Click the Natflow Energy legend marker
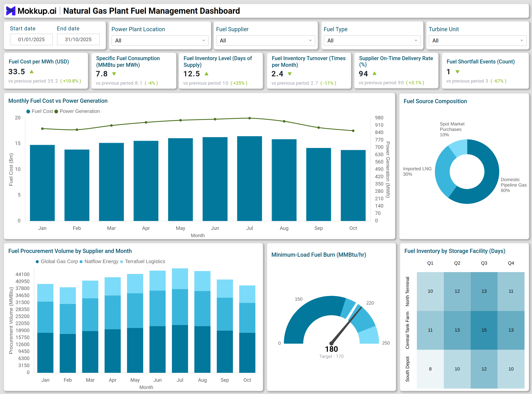 pos(81,262)
